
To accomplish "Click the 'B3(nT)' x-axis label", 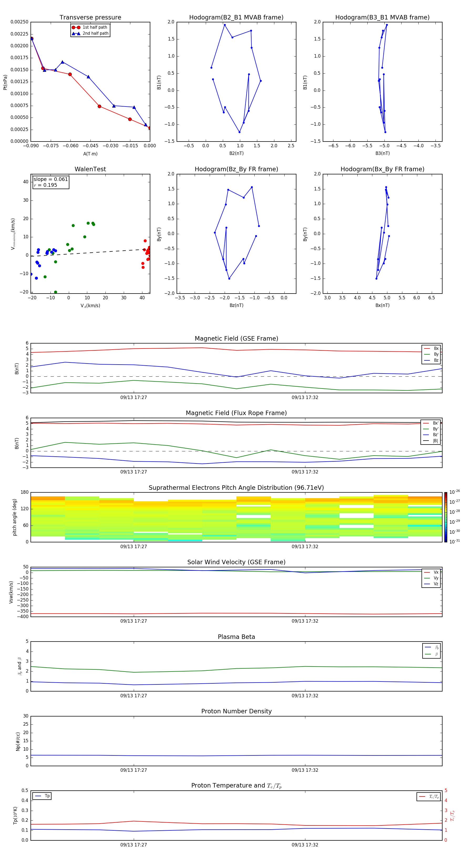I will [x=382, y=153].
